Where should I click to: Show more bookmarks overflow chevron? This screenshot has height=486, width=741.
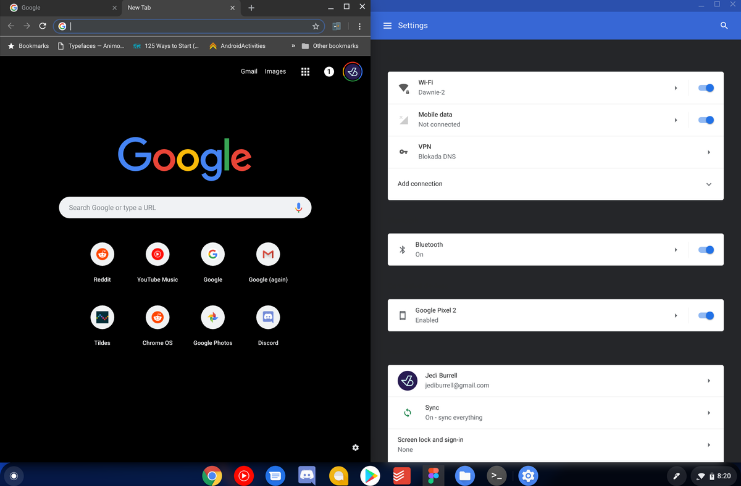[x=293, y=46]
